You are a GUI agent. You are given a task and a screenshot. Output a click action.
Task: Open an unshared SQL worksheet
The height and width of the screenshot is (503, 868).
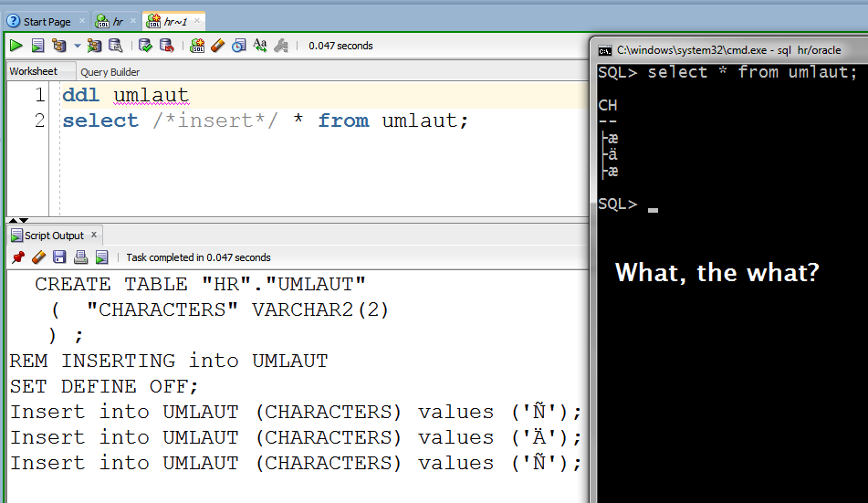197,46
